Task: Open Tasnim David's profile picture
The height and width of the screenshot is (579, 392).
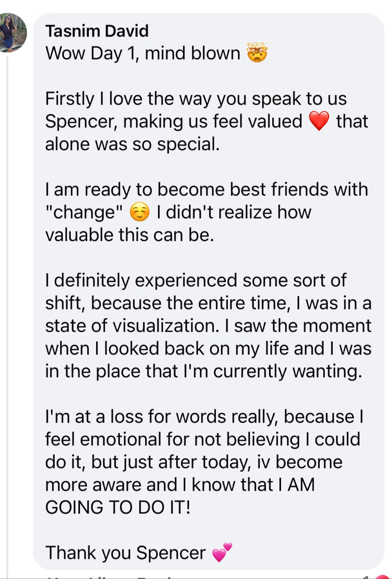Action: [13, 33]
